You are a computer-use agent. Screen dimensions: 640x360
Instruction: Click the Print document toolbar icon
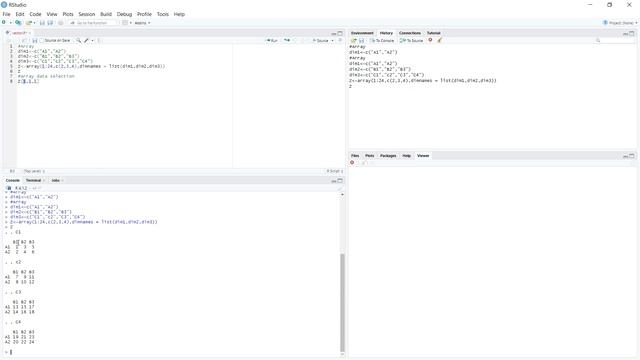coord(60,23)
